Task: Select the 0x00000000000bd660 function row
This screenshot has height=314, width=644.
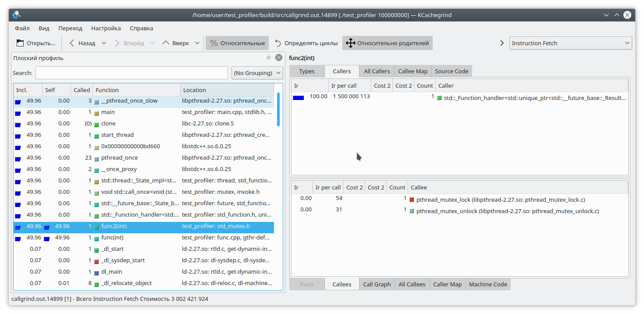Action: [144, 146]
